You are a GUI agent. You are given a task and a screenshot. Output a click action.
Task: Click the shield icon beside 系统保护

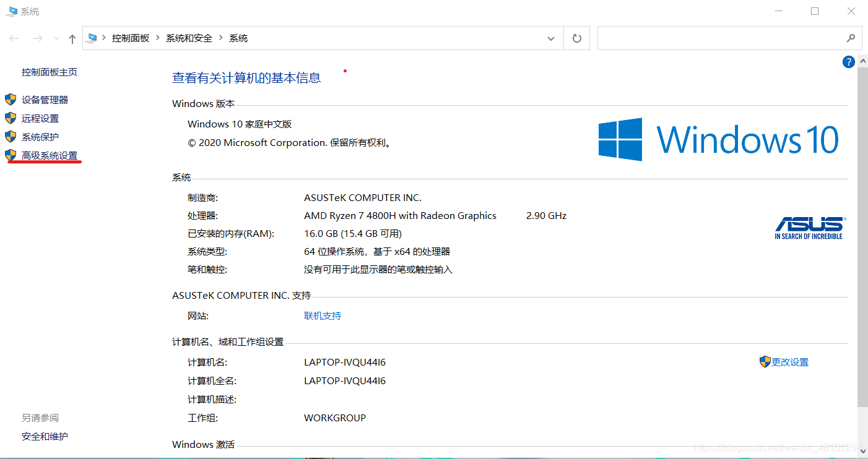click(11, 136)
